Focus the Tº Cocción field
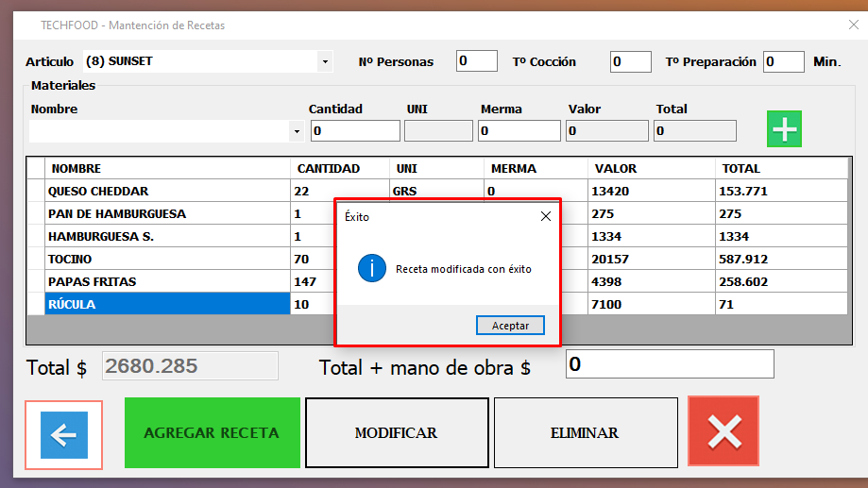The image size is (868, 488). click(630, 61)
